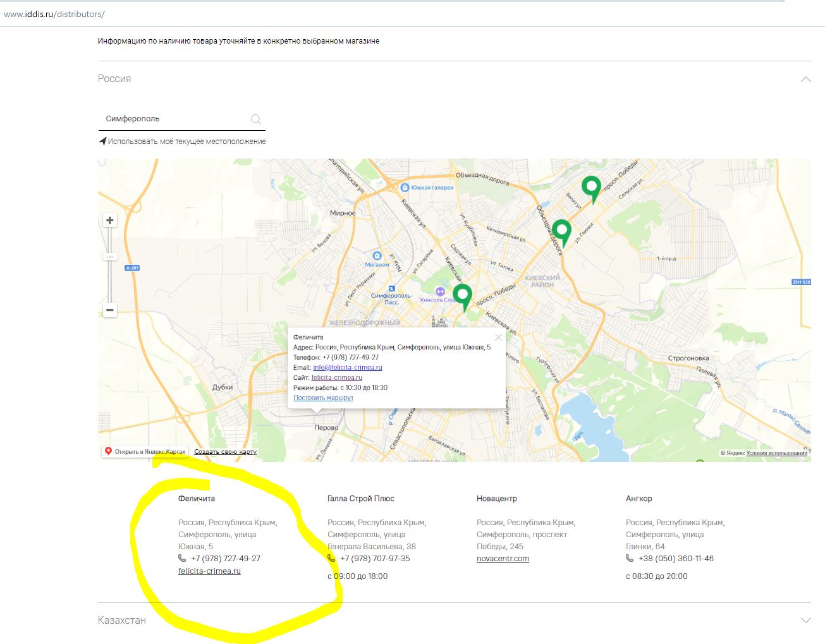Click the Феличита store title

tap(197, 499)
